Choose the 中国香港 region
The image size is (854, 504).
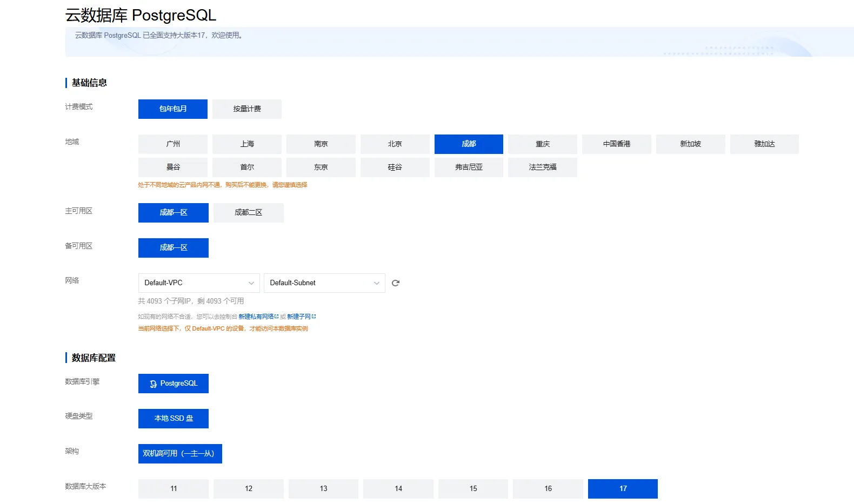(x=617, y=144)
